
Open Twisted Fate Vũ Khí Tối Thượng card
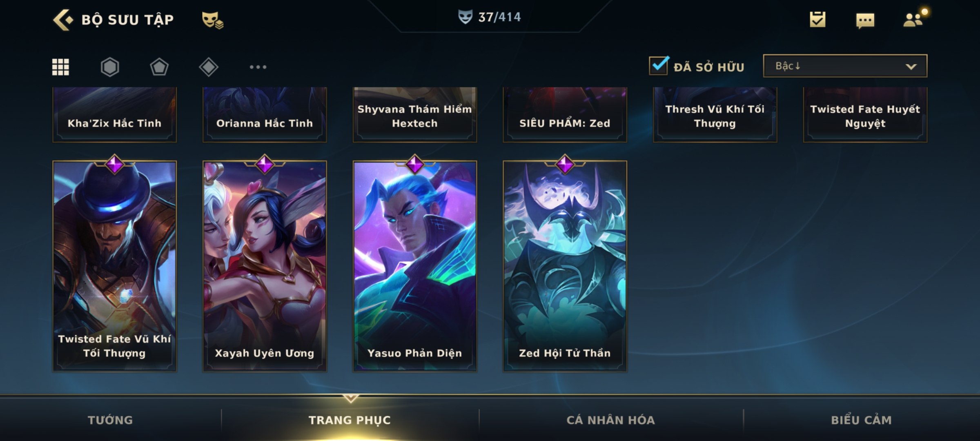pos(114,265)
